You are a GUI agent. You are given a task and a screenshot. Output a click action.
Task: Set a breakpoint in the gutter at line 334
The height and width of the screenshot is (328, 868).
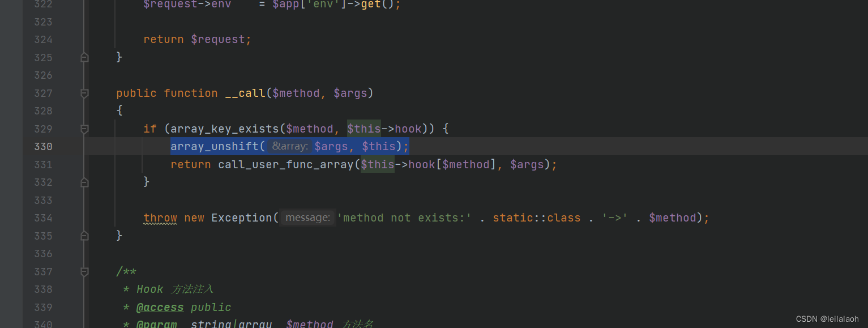coord(68,218)
